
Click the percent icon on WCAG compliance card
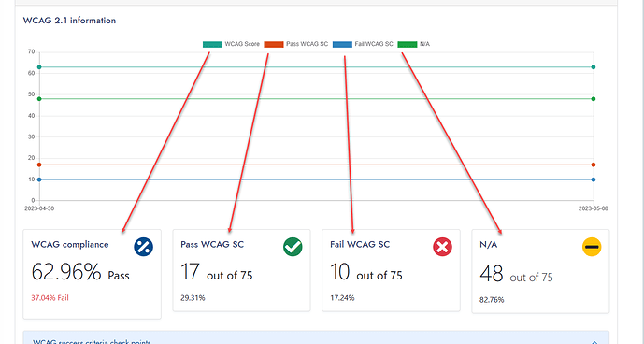(x=143, y=247)
